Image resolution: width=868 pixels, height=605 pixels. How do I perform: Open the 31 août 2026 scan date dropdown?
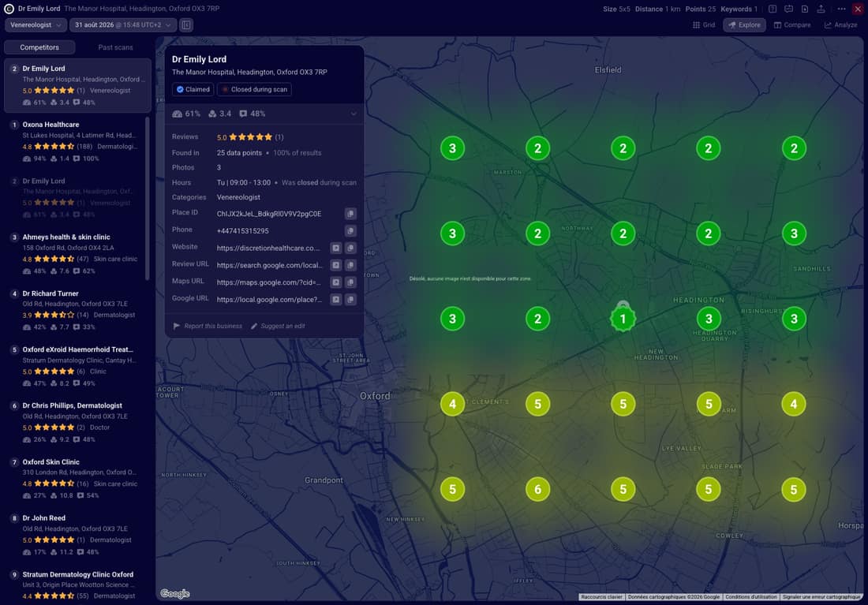tap(123, 25)
